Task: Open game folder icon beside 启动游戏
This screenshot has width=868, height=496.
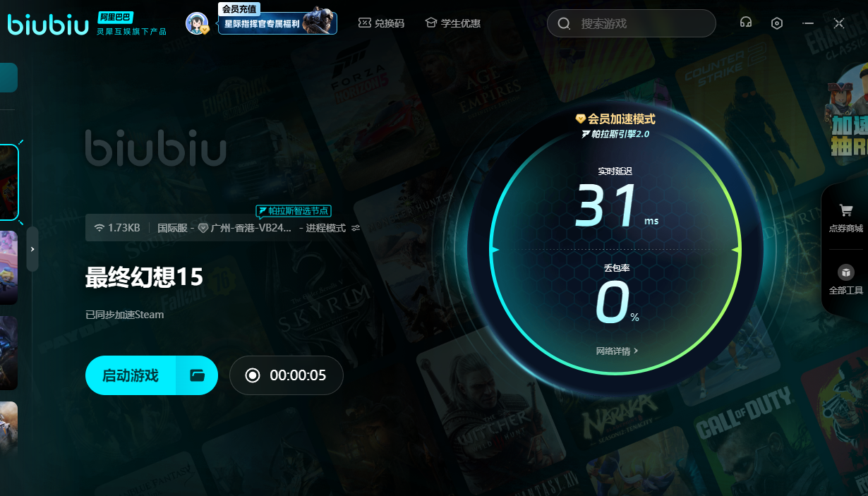Action: [197, 375]
